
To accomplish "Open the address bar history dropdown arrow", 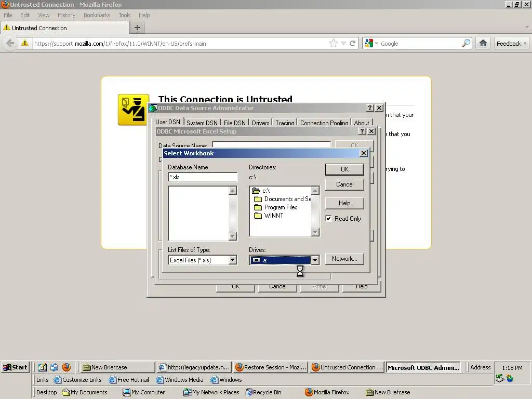I will (x=343, y=43).
